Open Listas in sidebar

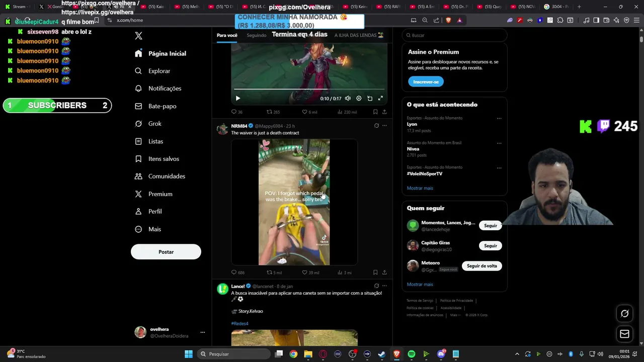pyautogui.click(x=149, y=141)
